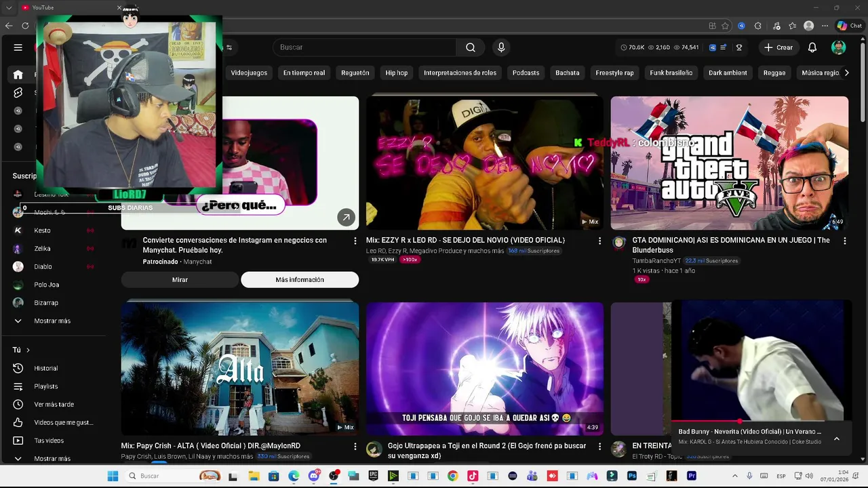Click the Mirar button on the ad
This screenshot has width=868, height=488.
[180, 279]
